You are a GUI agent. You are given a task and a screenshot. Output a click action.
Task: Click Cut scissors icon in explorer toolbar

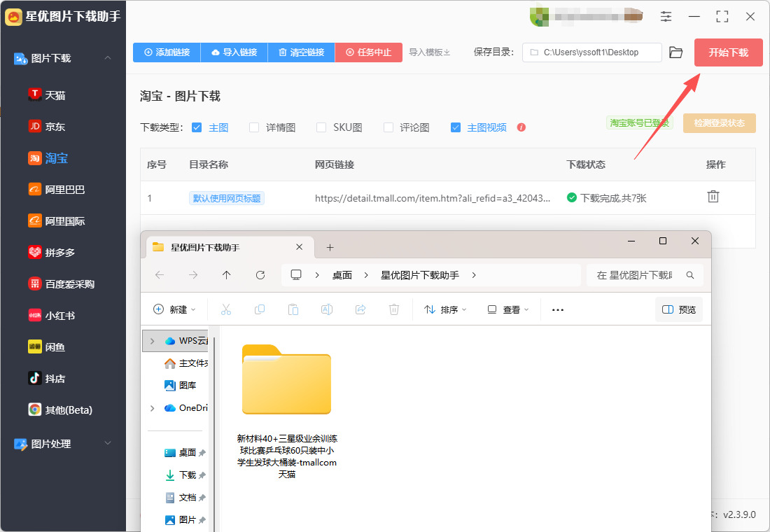tap(226, 309)
